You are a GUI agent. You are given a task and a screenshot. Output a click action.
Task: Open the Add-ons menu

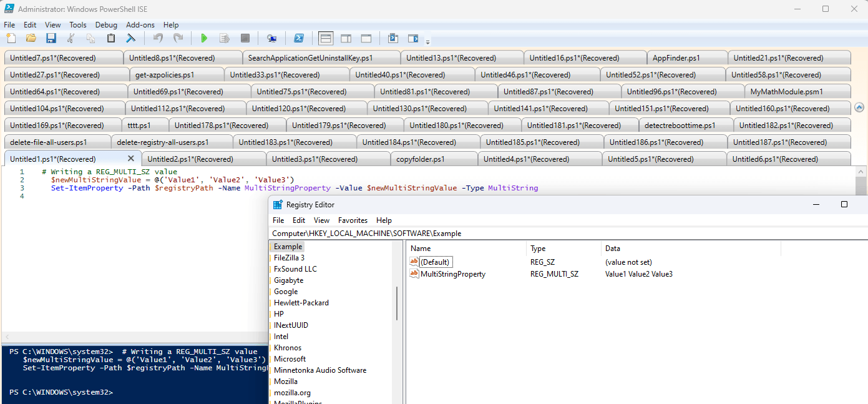tap(140, 25)
